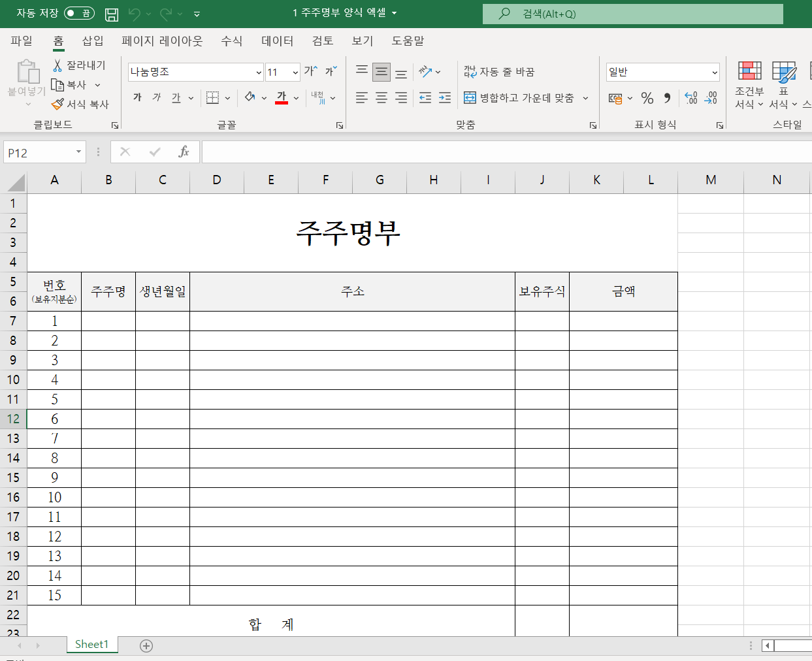Click the decrease font size icon
Viewport: 812px width, 661px height.
click(x=331, y=71)
